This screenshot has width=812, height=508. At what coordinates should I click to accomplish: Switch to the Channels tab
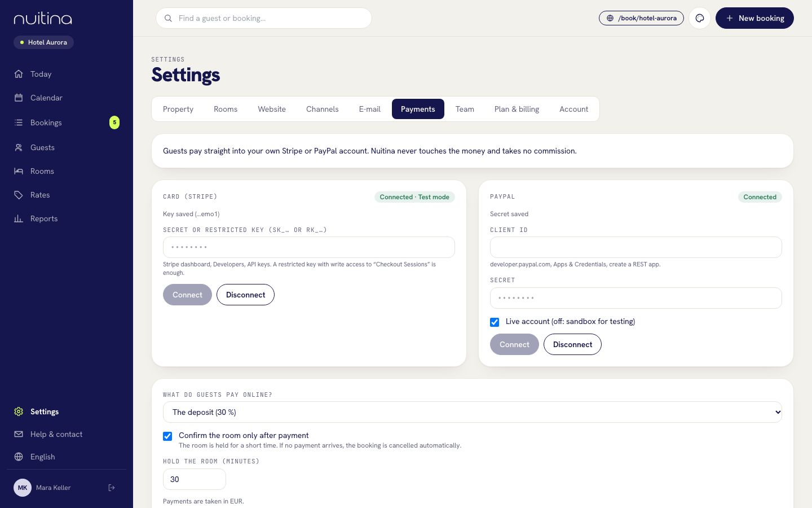coord(323,109)
